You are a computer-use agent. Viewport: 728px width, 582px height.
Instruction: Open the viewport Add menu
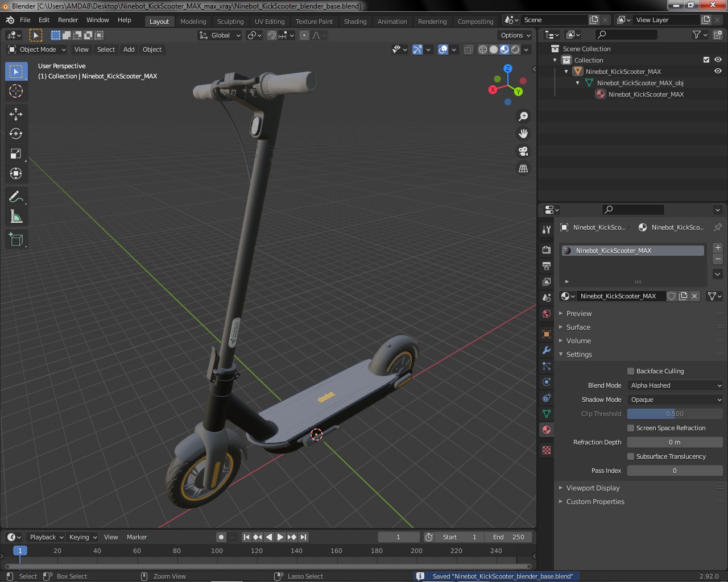pos(129,49)
